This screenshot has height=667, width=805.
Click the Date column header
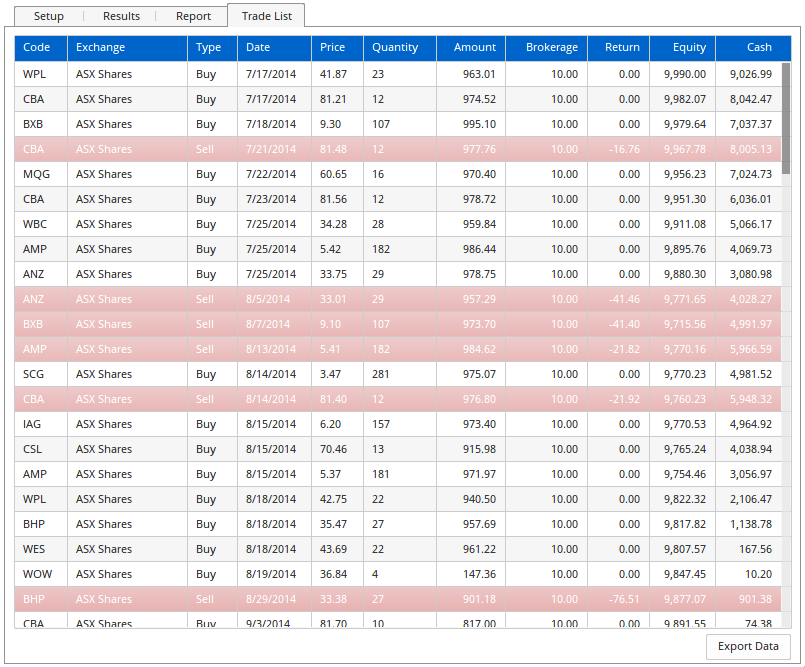275,48
